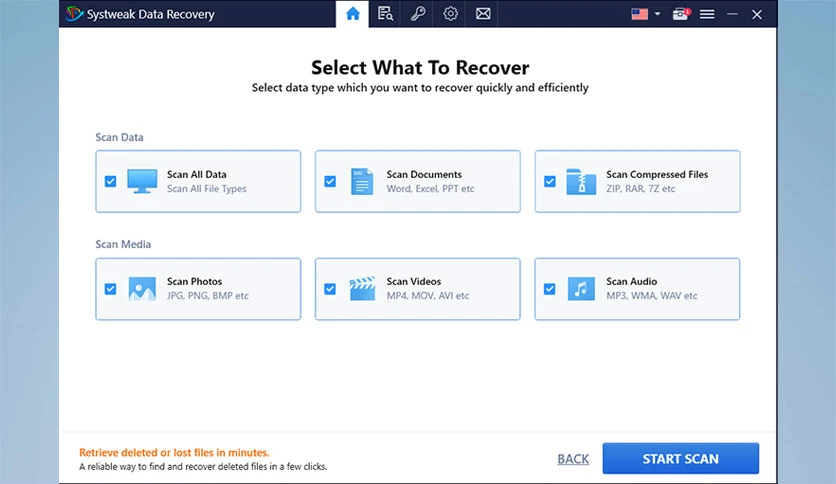This screenshot has height=484, width=836.
Task: Click the START SCAN button
Action: point(680,458)
